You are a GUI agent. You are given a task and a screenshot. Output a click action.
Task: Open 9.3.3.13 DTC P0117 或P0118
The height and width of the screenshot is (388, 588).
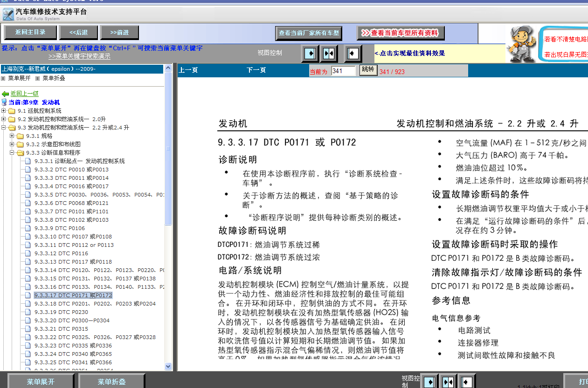pyautogui.click(x=73, y=262)
